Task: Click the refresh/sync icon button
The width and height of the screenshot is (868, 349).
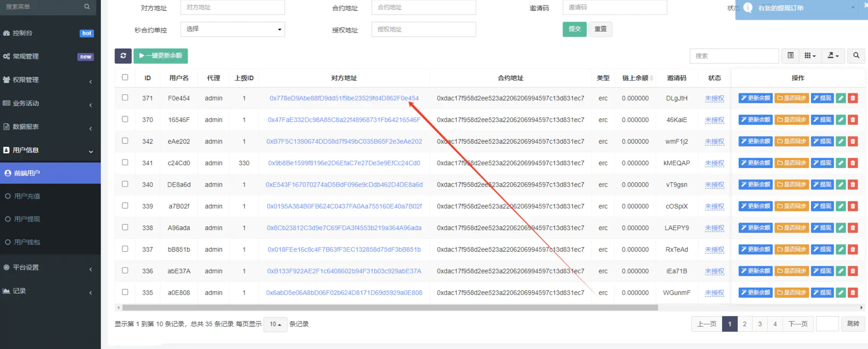Action: 122,55
